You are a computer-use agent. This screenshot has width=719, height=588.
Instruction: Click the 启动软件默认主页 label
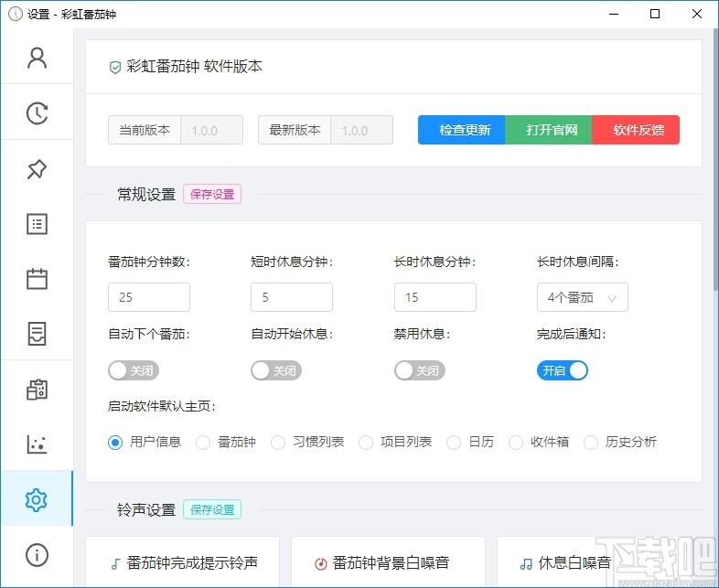coord(161,406)
